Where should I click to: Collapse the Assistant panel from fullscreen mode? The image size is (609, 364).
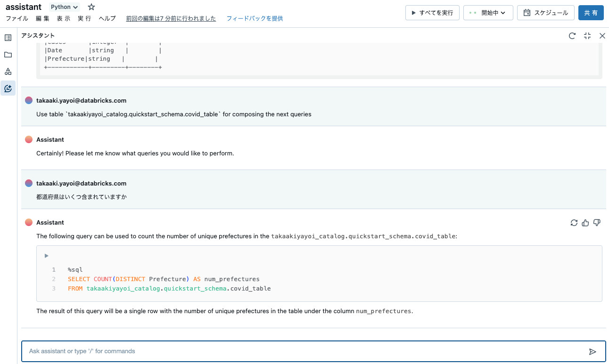587,35
